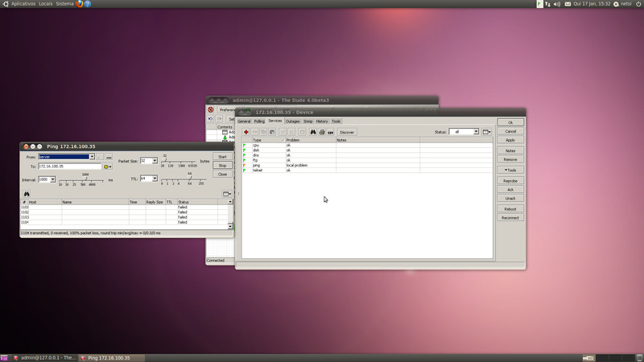Switch to the General tab
This screenshot has height=362, width=644.
pos(244,121)
